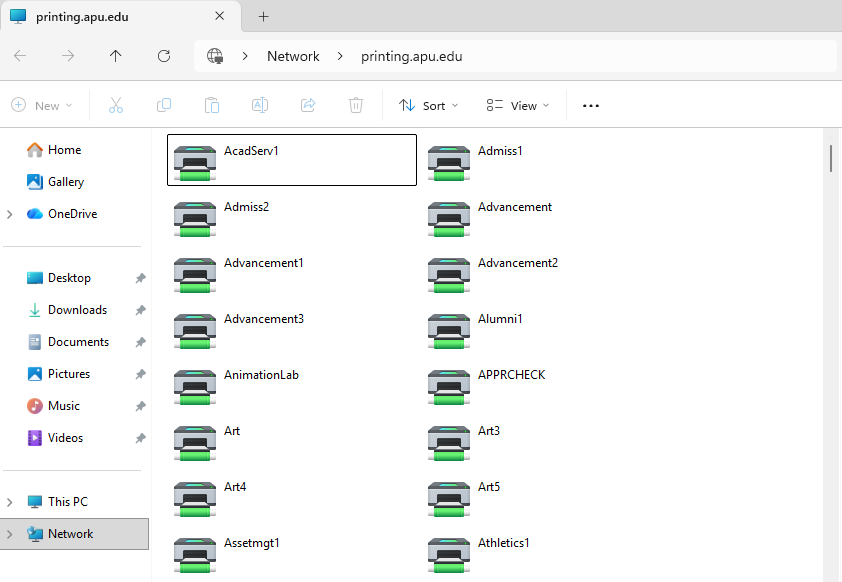Select the Art4 printer icon
Screen dimensions: 842x582
coord(195,499)
